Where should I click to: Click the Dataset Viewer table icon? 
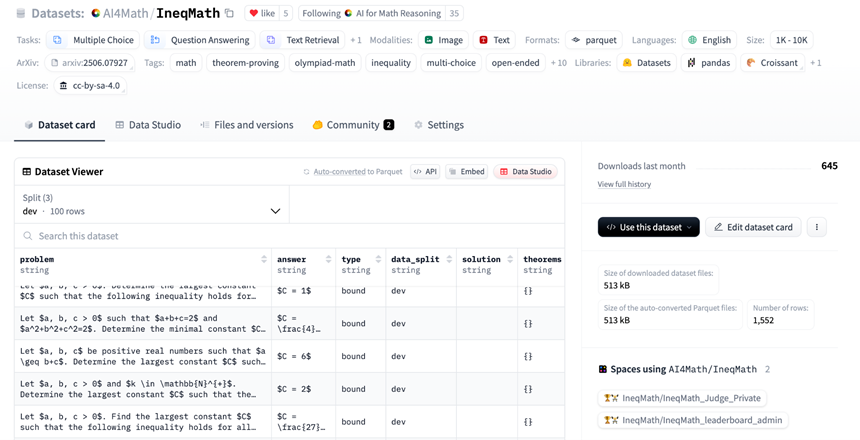26,172
